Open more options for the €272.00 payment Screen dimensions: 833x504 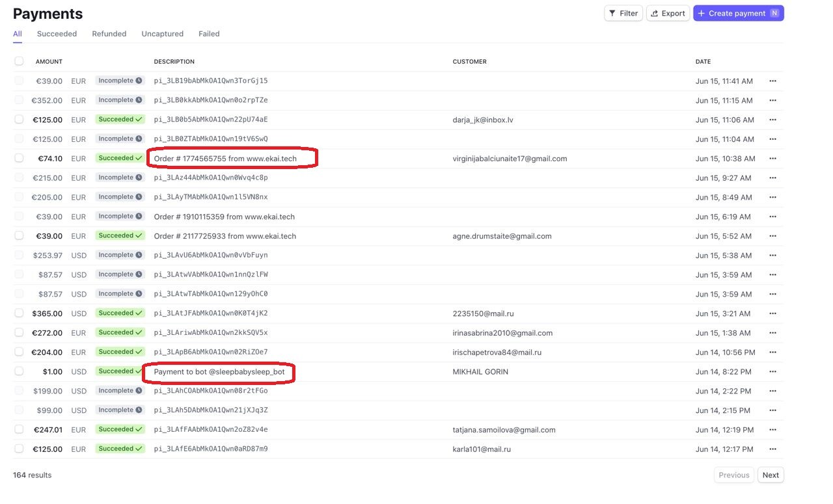[x=772, y=333]
